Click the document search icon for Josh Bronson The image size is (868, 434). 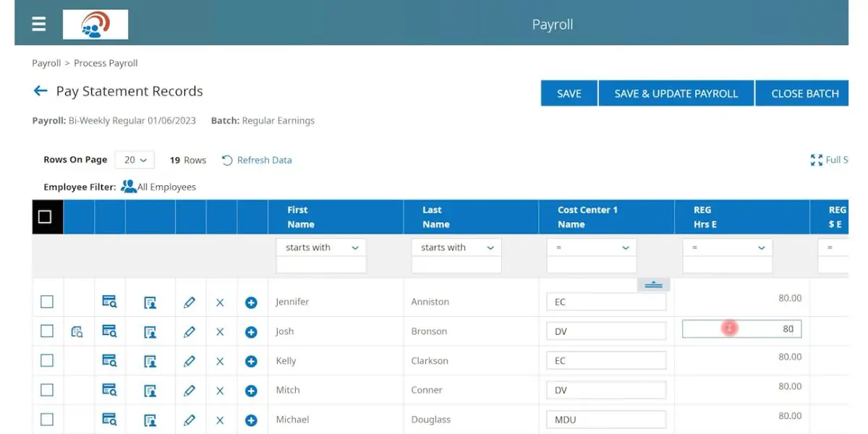click(x=77, y=332)
